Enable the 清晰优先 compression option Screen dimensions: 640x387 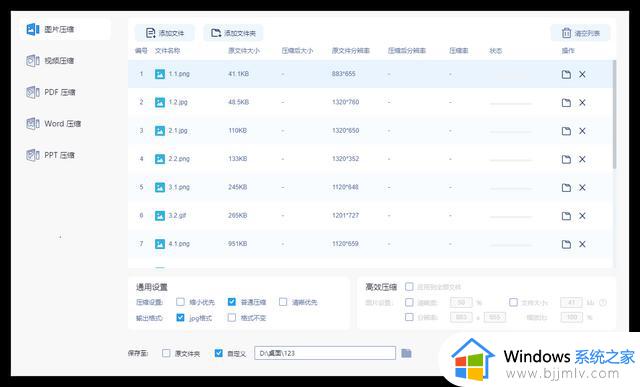point(283,302)
